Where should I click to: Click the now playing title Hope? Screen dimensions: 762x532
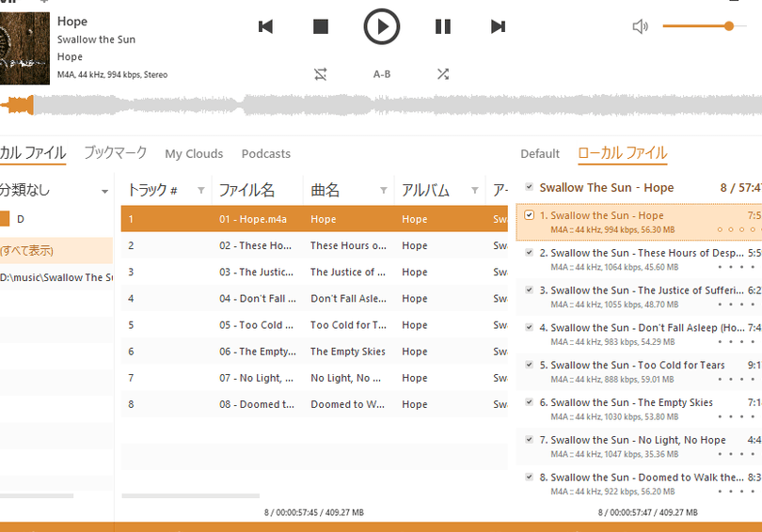point(72,22)
